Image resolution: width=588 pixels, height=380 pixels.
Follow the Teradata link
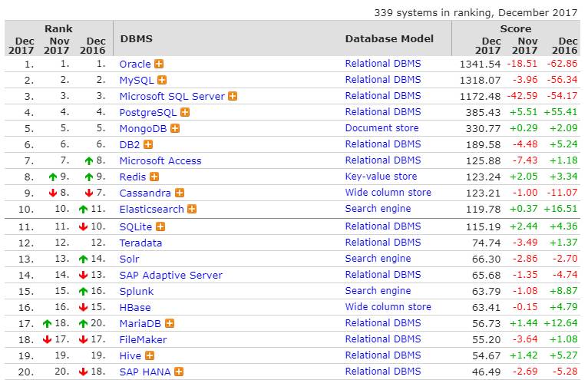click(x=141, y=243)
